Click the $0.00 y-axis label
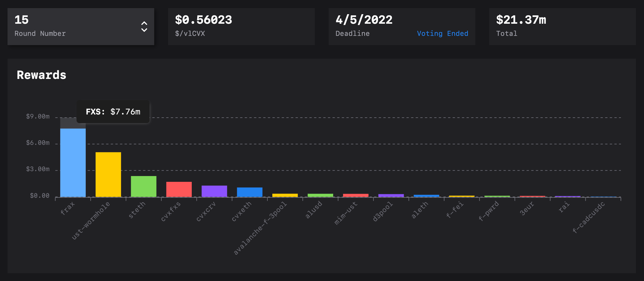 tap(40, 196)
